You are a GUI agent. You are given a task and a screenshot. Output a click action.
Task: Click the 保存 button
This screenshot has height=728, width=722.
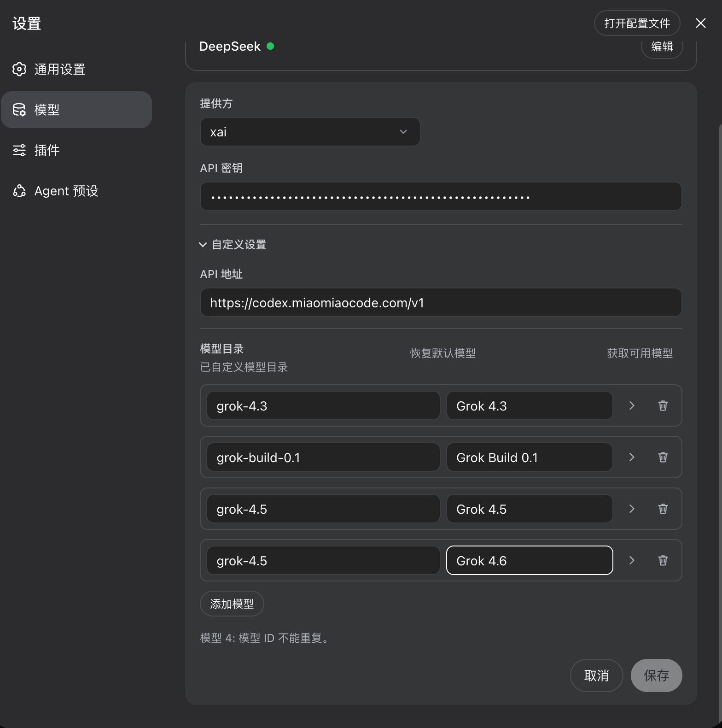click(x=656, y=675)
